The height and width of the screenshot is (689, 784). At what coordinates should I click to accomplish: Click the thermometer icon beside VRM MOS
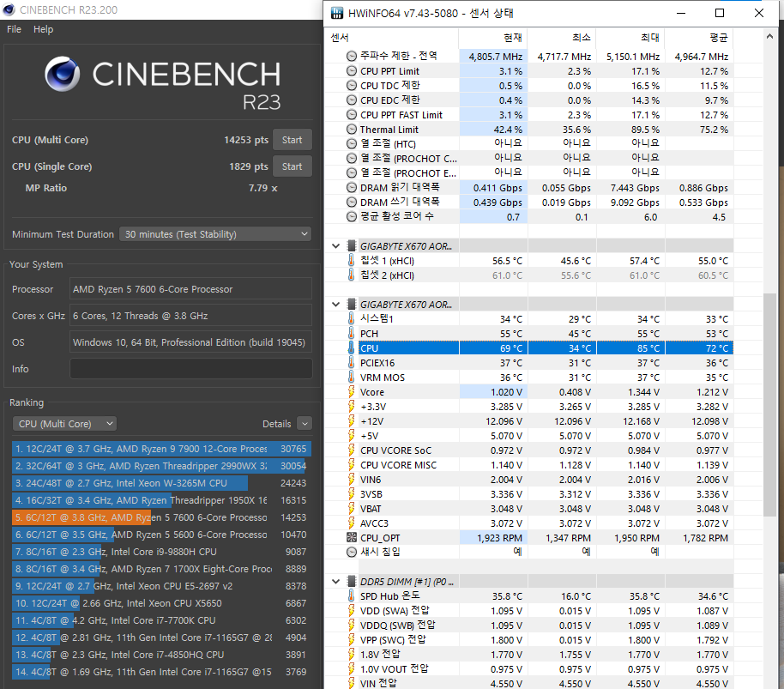click(351, 378)
